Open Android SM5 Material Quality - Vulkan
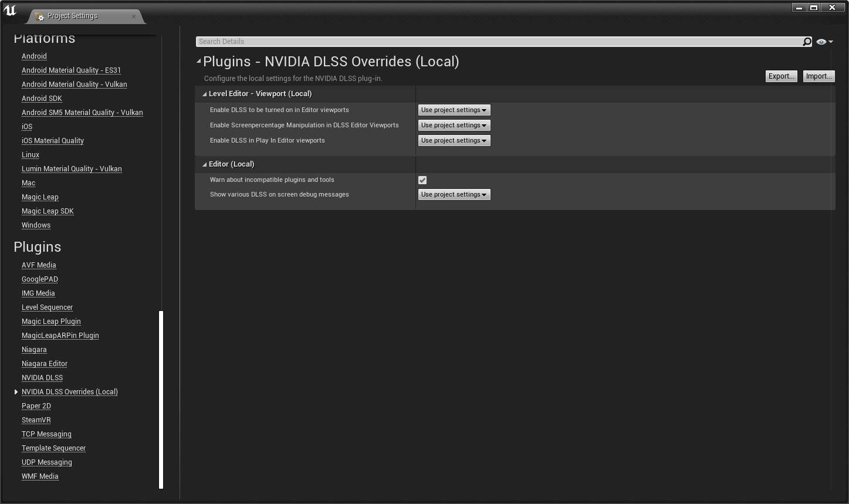 [x=82, y=113]
